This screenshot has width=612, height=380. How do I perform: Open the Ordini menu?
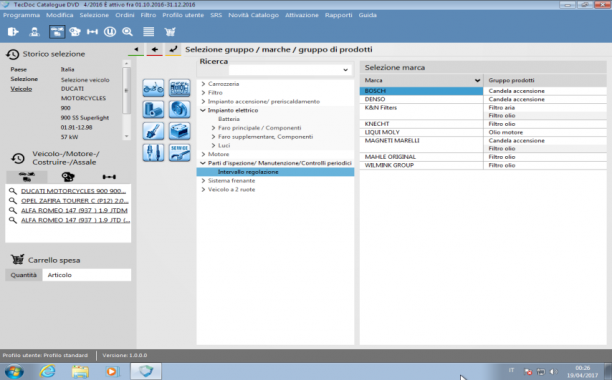[125, 15]
